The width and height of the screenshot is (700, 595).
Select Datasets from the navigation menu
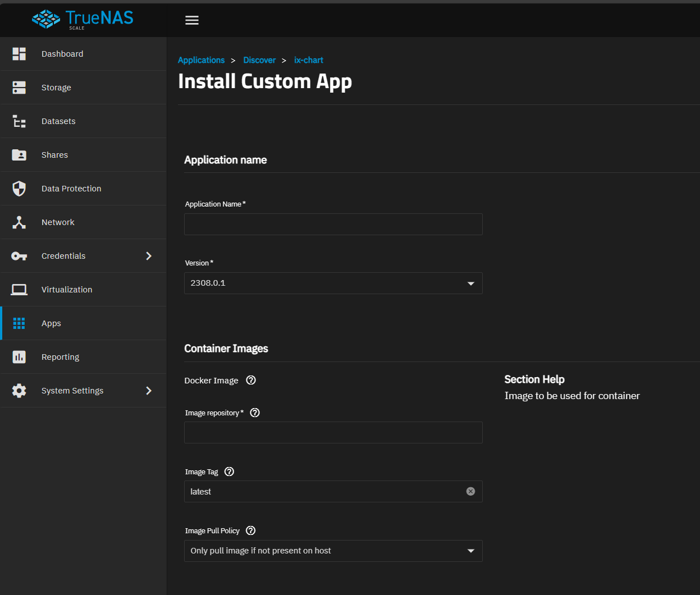tap(58, 121)
